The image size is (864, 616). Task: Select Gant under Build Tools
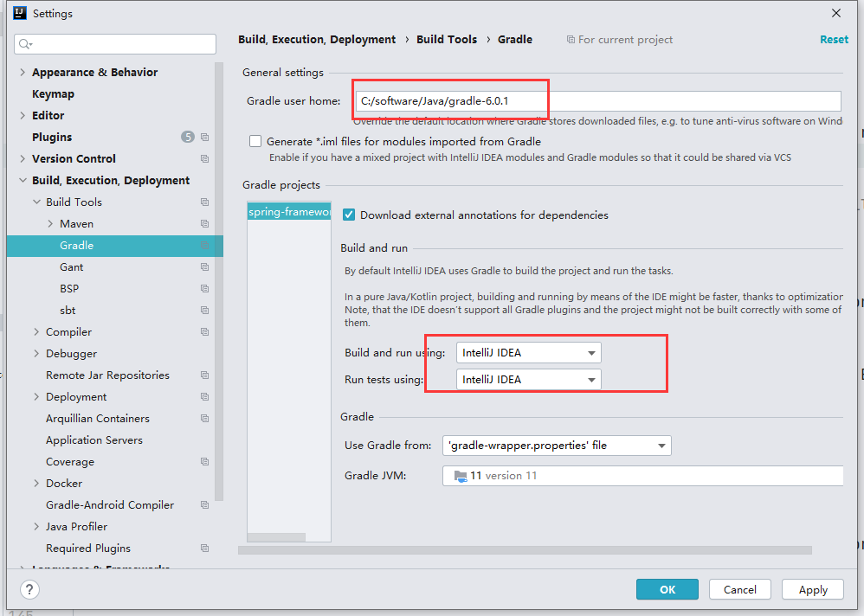(x=71, y=267)
